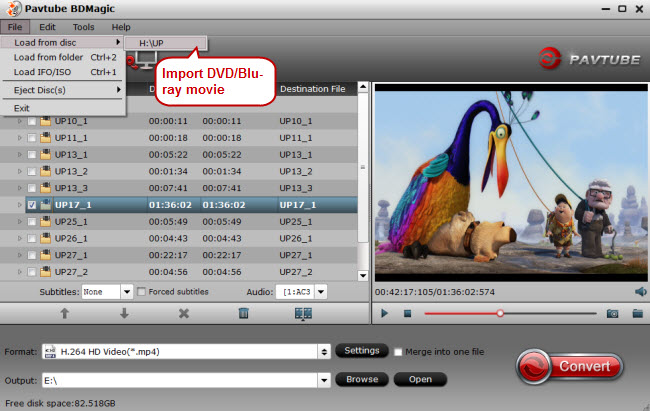Expand the UP17_1 title row
Screen dimensions: 650x411
point(19,205)
